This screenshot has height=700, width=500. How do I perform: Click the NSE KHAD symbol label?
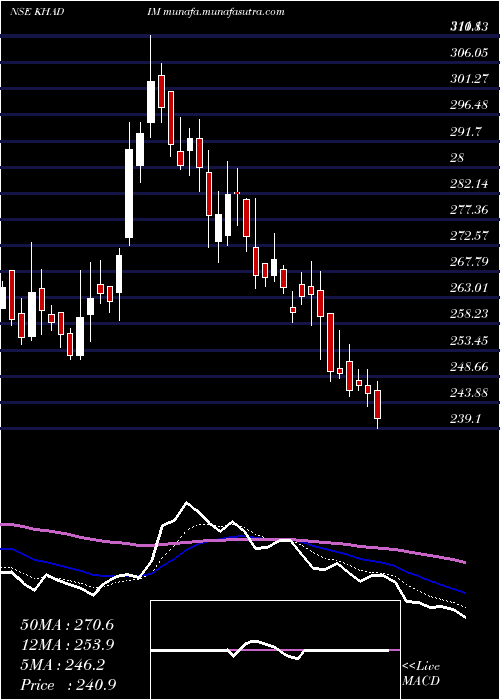point(37,12)
